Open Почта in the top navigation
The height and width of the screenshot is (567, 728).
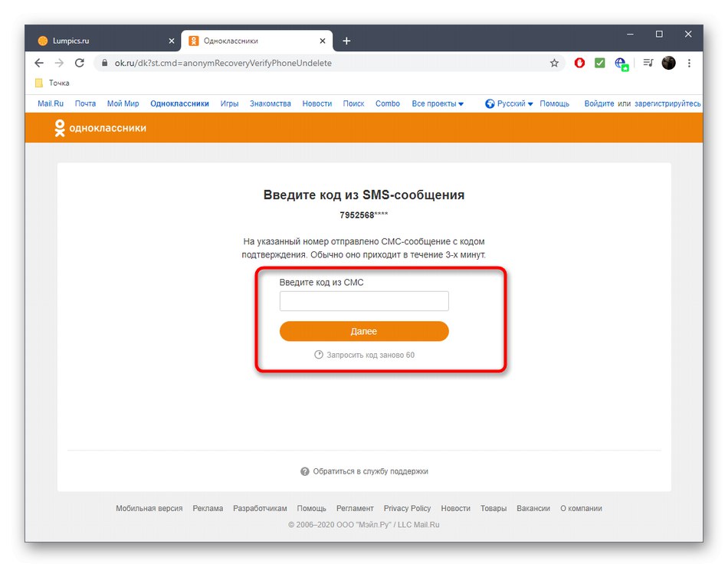click(x=85, y=103)
